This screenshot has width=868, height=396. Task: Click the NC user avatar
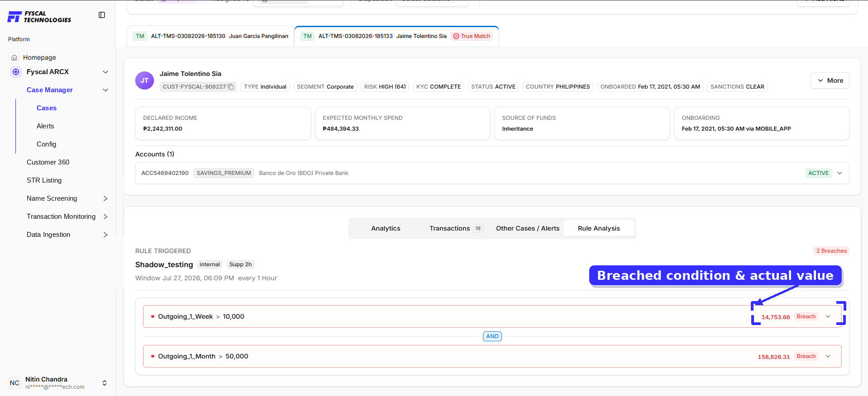tap(14, 383)
